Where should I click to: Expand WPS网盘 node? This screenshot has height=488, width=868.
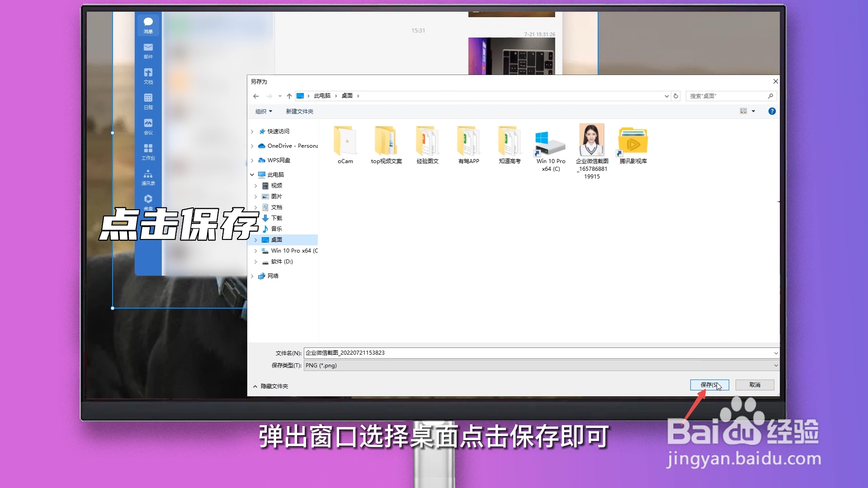coord(252,160)
